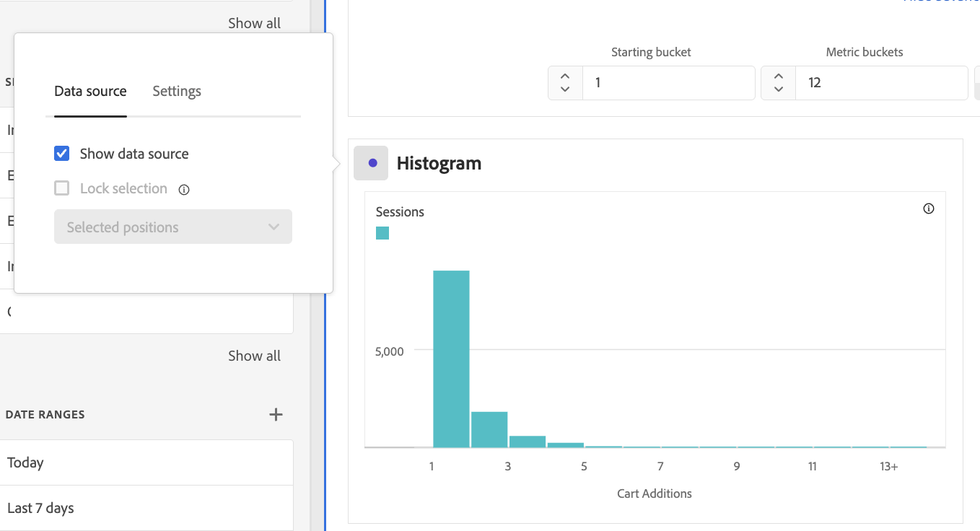Click the Starting bucket input field
Screen dimensions: 980x531
(669, 83)
